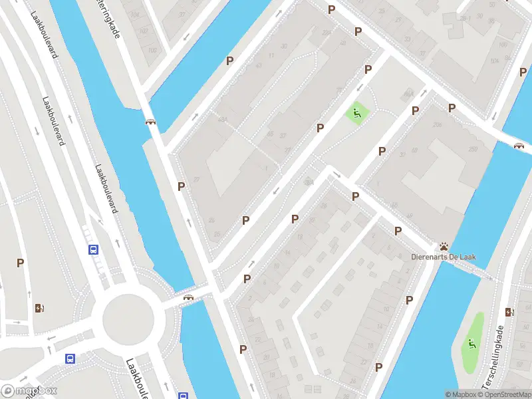The height and width of the screenshot is (399, 532).
Task: Select the bridge icon at canal junction top
Action: [150, 122]
